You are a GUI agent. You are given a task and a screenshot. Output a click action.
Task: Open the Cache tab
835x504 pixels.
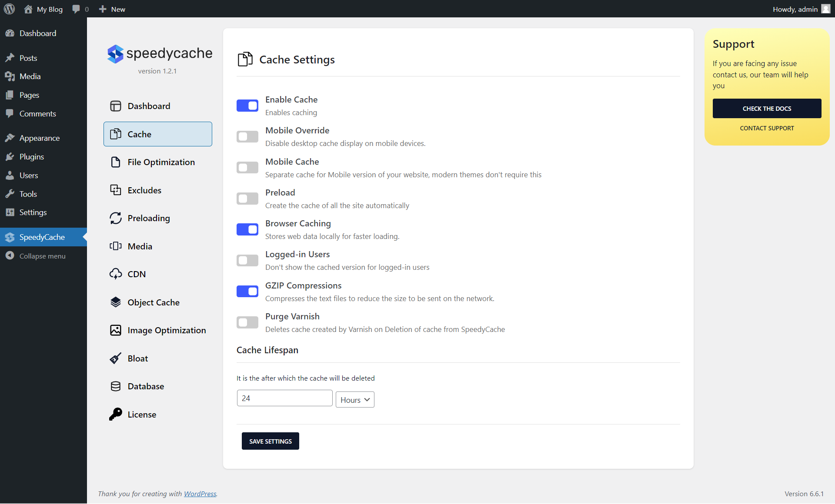point(158,134)
